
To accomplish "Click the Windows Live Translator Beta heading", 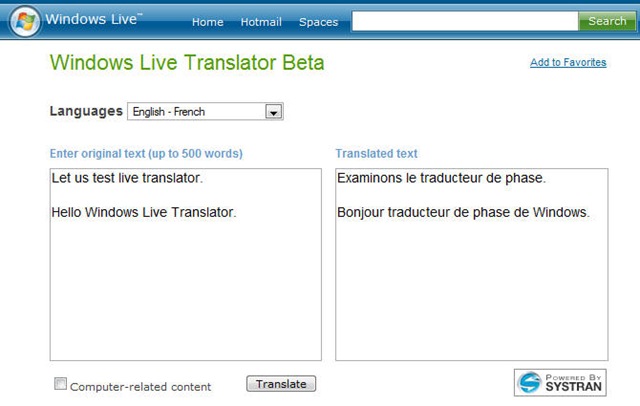I will pos(187,63).
